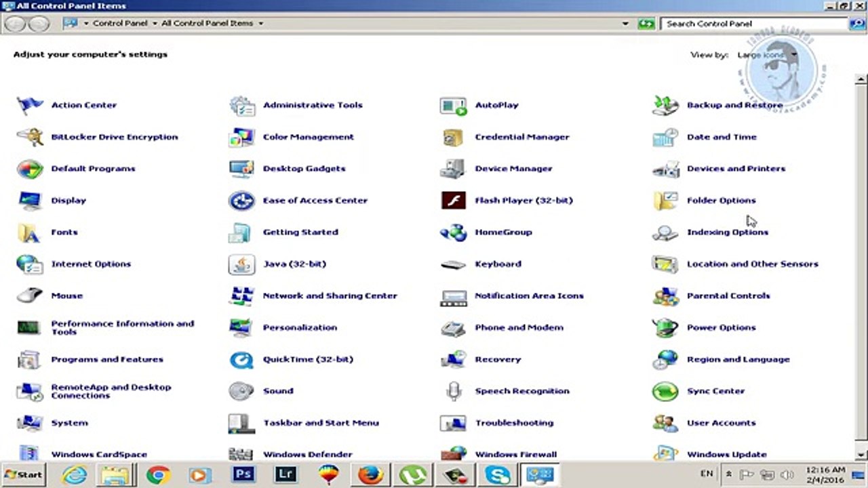The image size is (868, 488).
Task: Click the Search Control Panel field
Action: [755, 23]
